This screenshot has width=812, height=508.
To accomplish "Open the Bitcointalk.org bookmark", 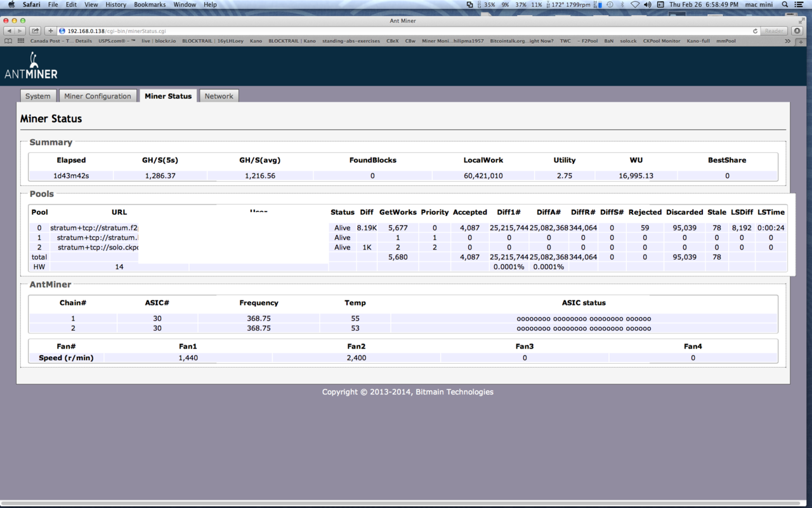I will coord(522,41).
